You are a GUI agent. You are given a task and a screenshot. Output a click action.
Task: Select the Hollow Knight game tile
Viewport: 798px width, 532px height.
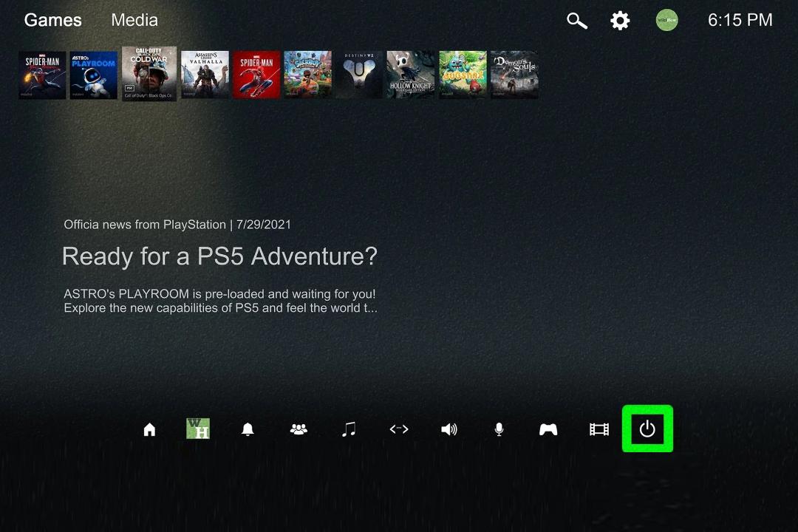tap(411, 75)
